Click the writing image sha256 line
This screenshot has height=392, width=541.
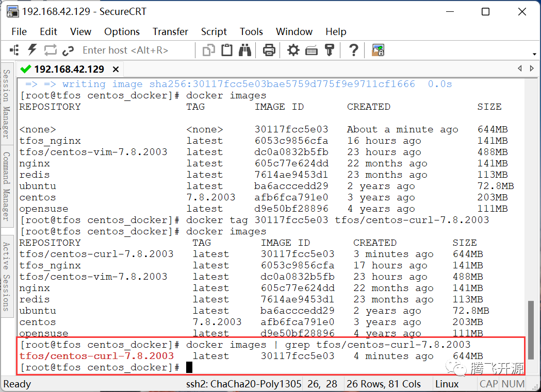tap(238, 84)
